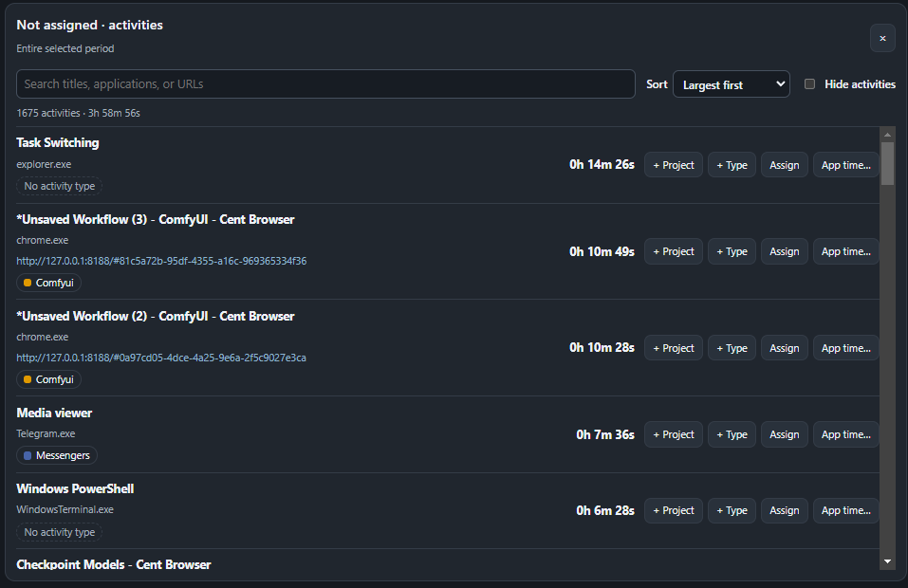Open the 127.0.0.1:8188 link ending 969365334f36
Viewport: 908px width, 588px height.
point(161,261)
